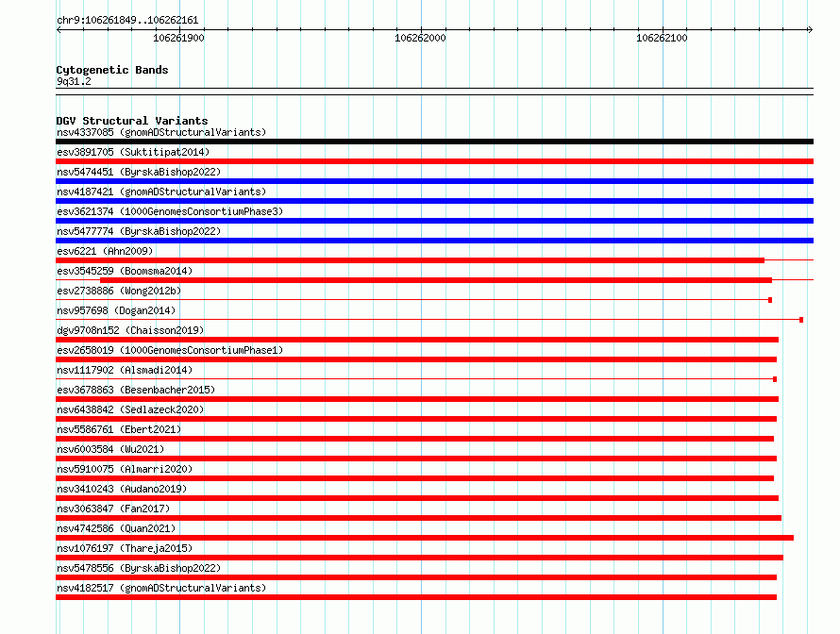Click the red bar of esv6221
Image resolution: width=840 pixels, height=634 pixels.
pyautogui.click(x=410, y=260)
